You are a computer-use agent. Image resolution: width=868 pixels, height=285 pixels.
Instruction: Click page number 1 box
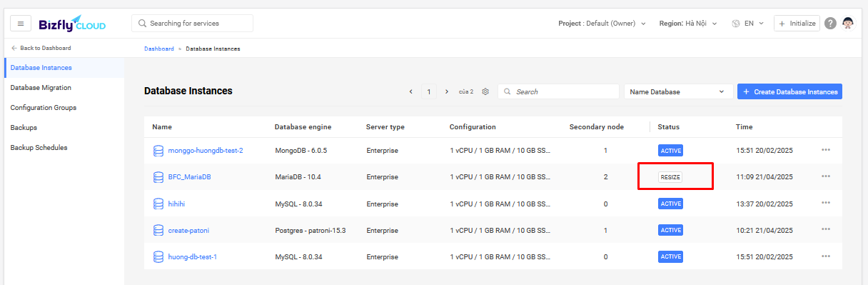[x=428, y=91]
